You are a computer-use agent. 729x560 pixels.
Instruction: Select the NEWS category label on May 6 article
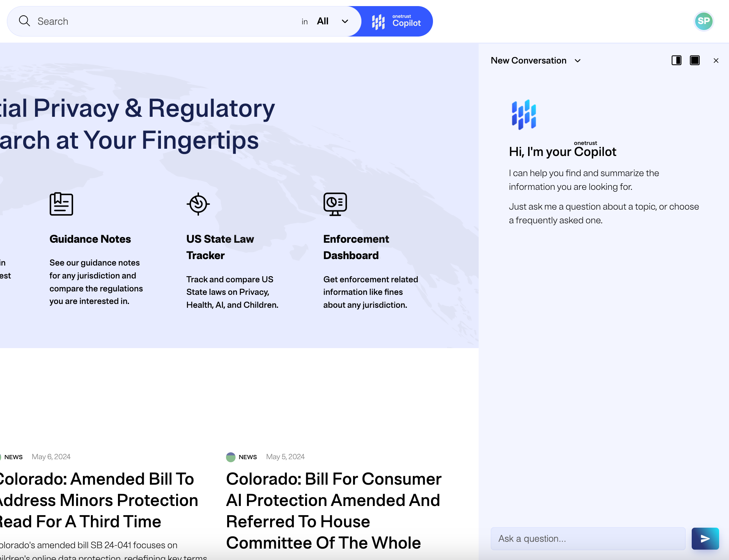pos(14,457)
